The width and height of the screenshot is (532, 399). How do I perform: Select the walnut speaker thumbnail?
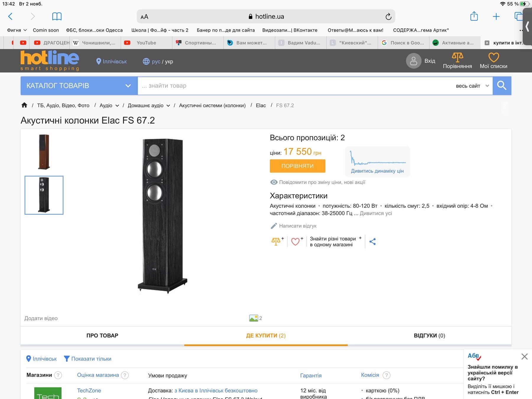pos(44,152)
